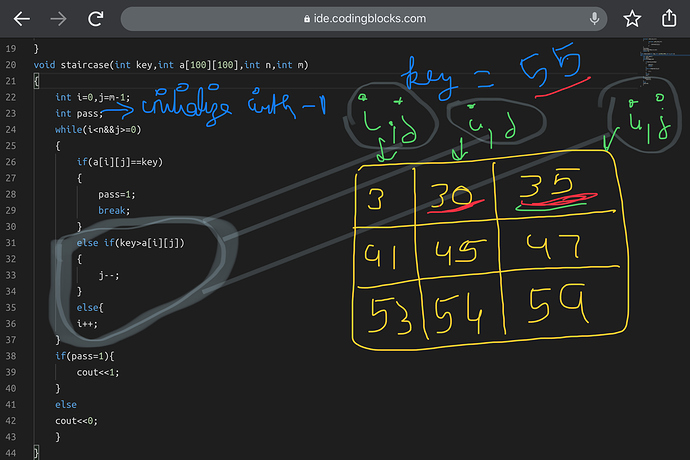Click the code 'cout<<1;'
Viewport: 690px width, 460px height.
pos(98,372)
